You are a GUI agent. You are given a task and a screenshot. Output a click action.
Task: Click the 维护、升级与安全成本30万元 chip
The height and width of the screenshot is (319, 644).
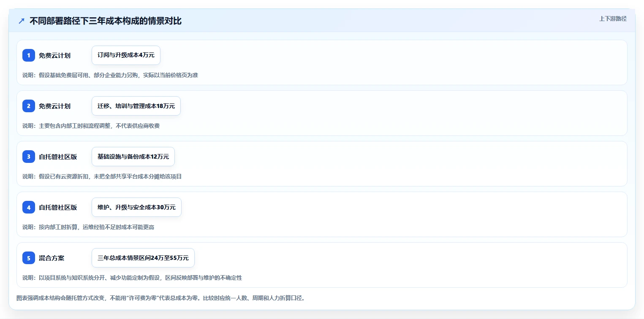click(136, 207)
